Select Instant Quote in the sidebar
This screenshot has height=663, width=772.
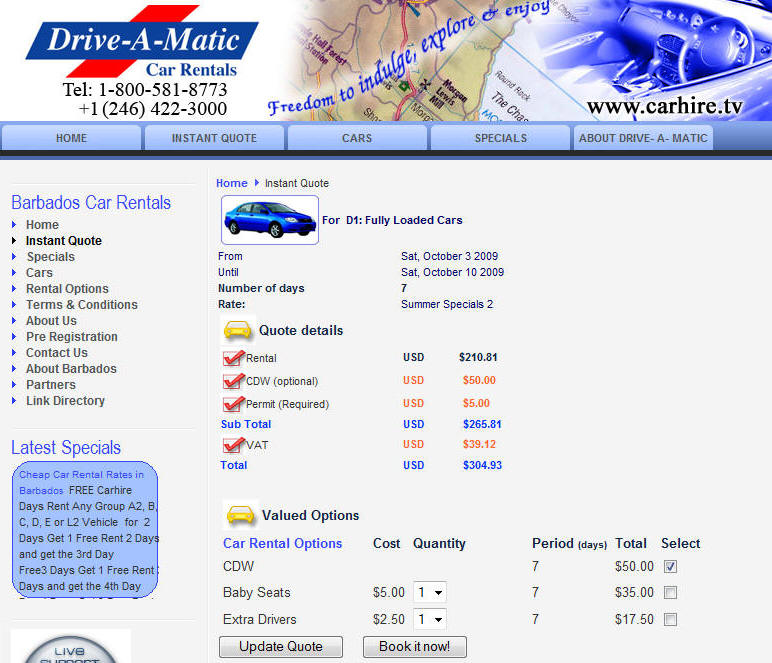tap(64, 241)
